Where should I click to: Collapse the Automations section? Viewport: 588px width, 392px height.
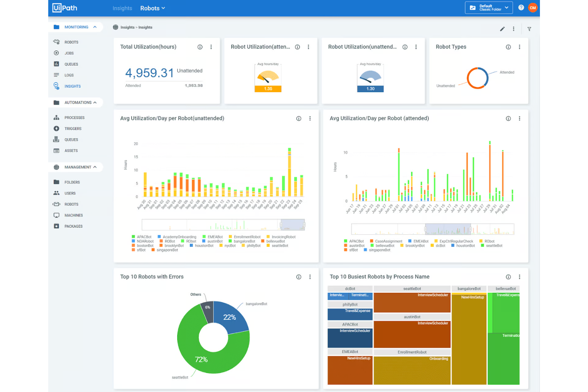pyautogui.click(x=95, y=102)
